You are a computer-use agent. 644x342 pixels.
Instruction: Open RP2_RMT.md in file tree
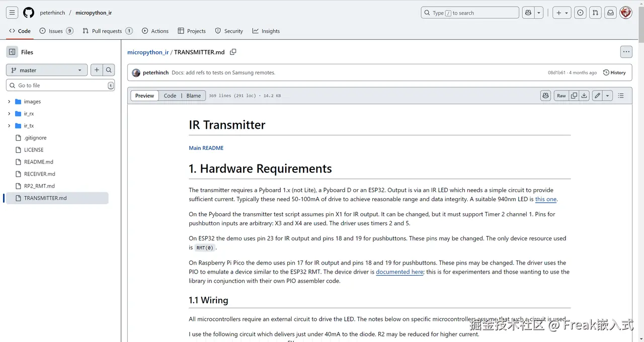(39, 186)
